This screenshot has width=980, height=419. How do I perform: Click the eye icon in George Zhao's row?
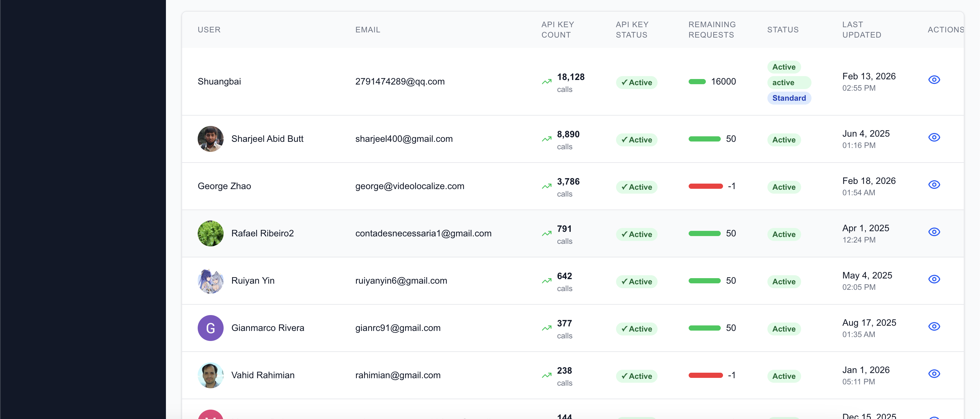(x=934, y=185)
